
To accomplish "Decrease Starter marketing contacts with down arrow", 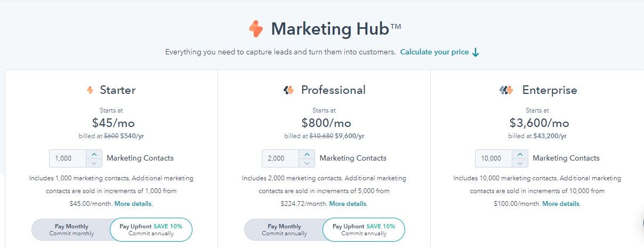I will pos(94,163).
